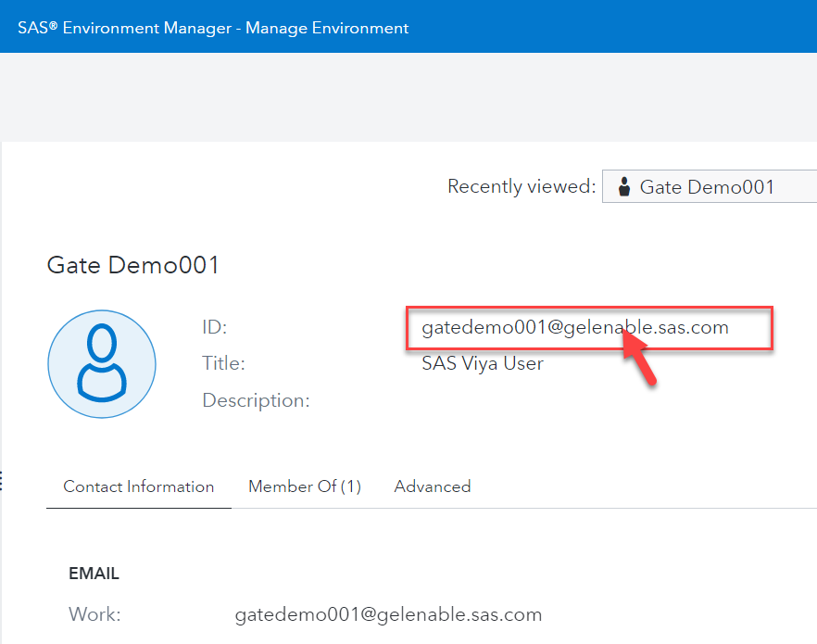Click the Work label in EMAIL section

point(94,614)
